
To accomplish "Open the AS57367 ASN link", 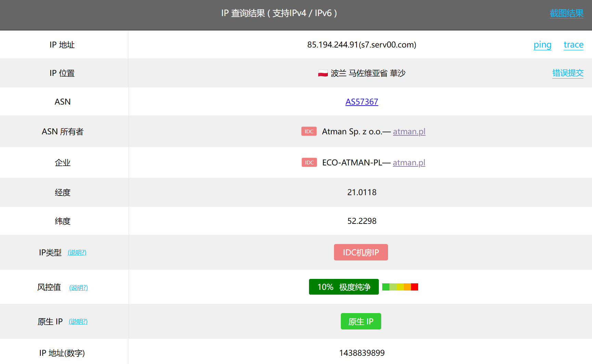I will [x=362, y=102].
